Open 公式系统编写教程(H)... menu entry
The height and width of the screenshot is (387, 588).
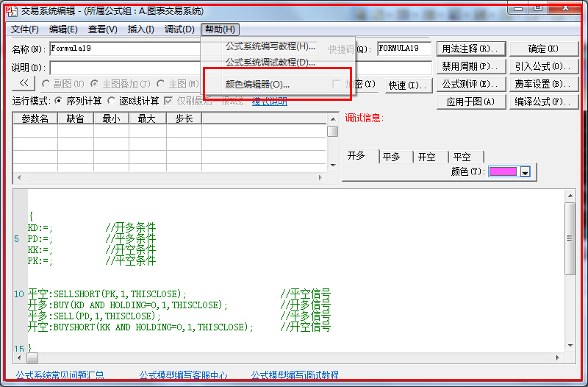coord(270,46)
